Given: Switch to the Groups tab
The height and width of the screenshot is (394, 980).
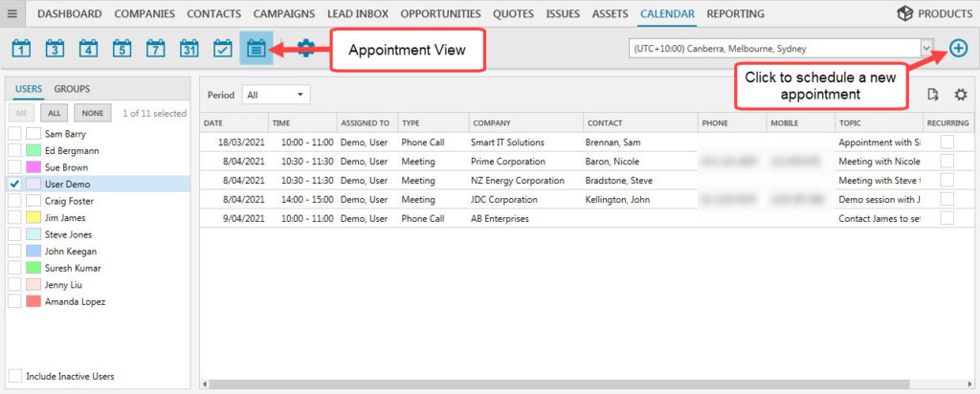Looking at the screenshot, I should [72, 89].
